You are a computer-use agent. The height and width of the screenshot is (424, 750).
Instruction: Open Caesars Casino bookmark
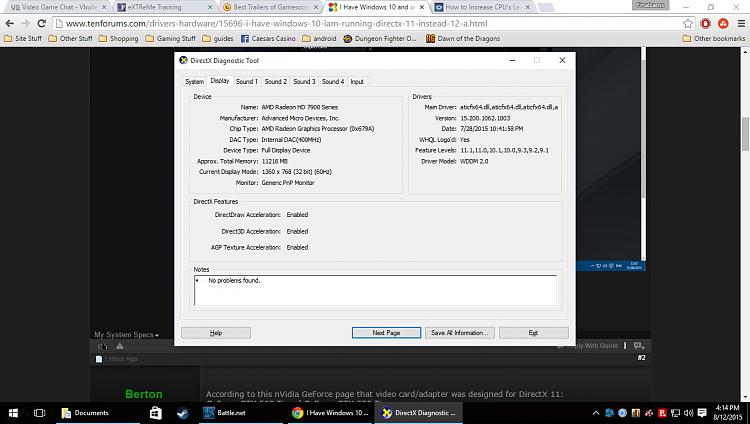pos(268,38)
